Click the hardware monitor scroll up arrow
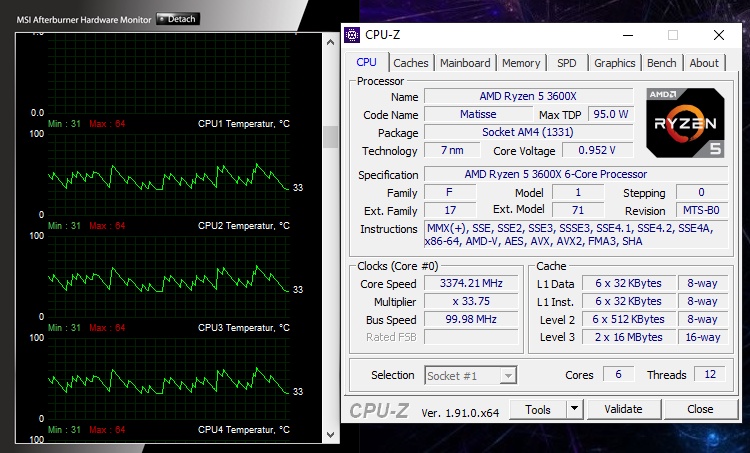 coord(331,42)
